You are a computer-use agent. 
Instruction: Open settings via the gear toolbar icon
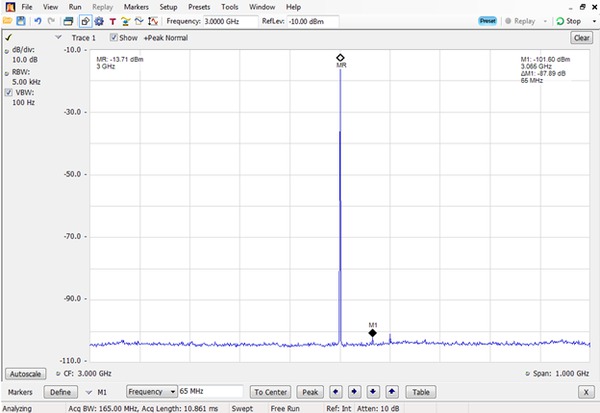[x=99, y=21]
